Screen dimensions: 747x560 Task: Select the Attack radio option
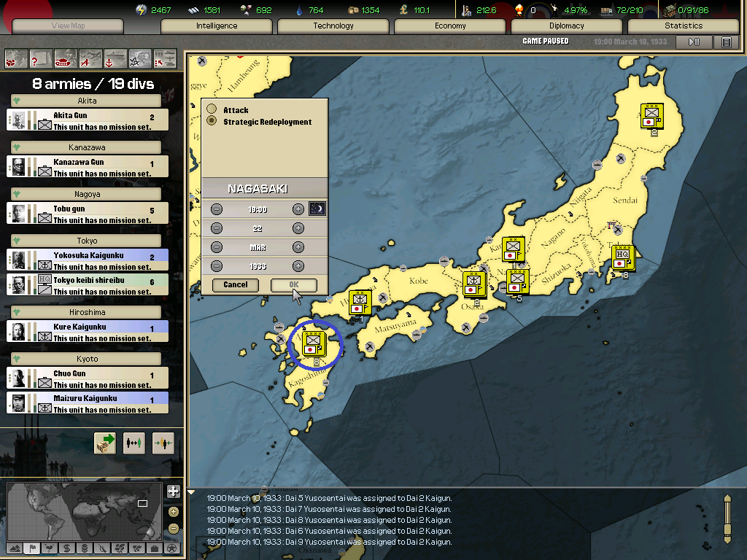[x=212, y=109]
